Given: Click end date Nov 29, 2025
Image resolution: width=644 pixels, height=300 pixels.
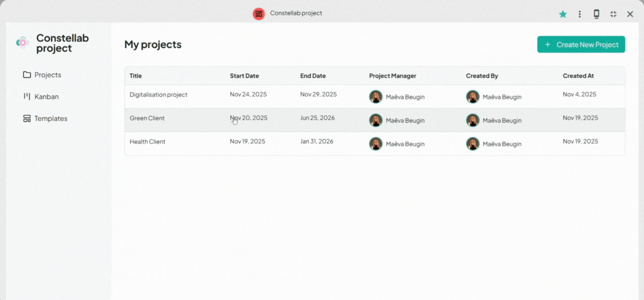Looking at the screenshot, I should click(x=318, y=94).
